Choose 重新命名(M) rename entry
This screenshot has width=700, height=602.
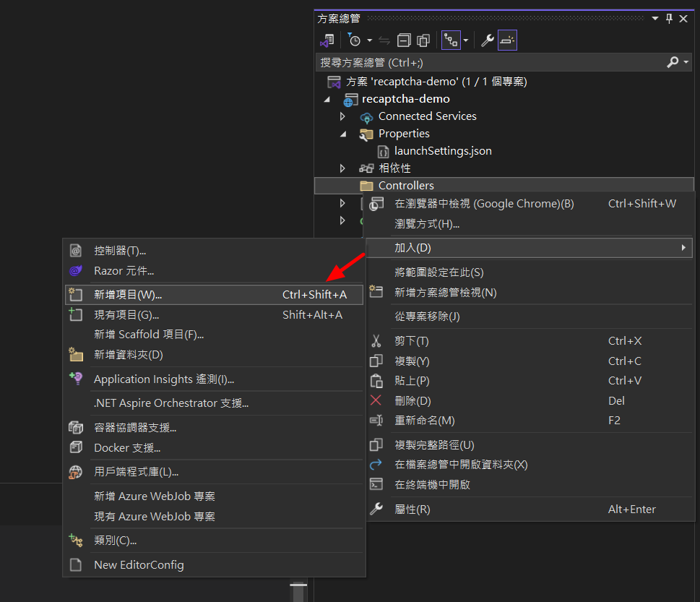coord(529,421)
